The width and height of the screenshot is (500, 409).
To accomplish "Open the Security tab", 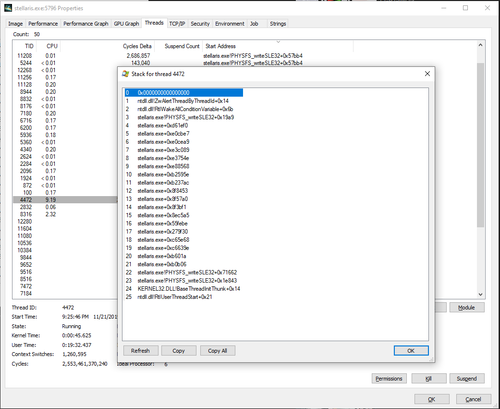I will (x=200, y=24).
